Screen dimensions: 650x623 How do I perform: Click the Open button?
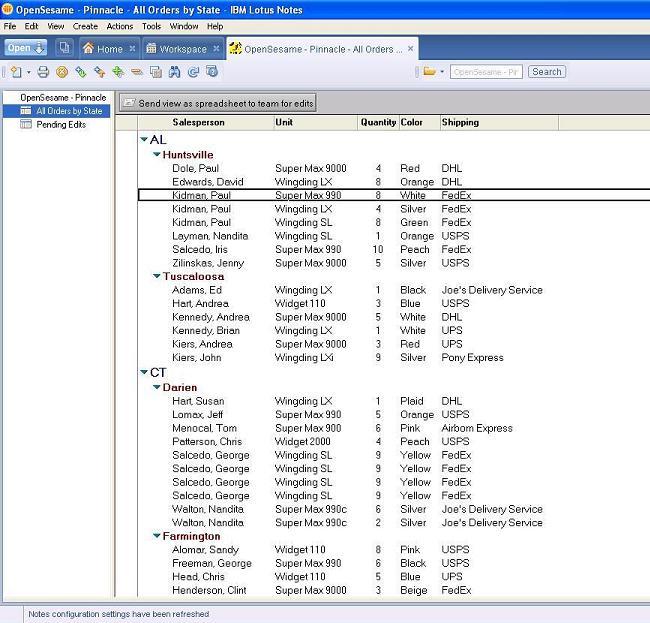(25, 48)
